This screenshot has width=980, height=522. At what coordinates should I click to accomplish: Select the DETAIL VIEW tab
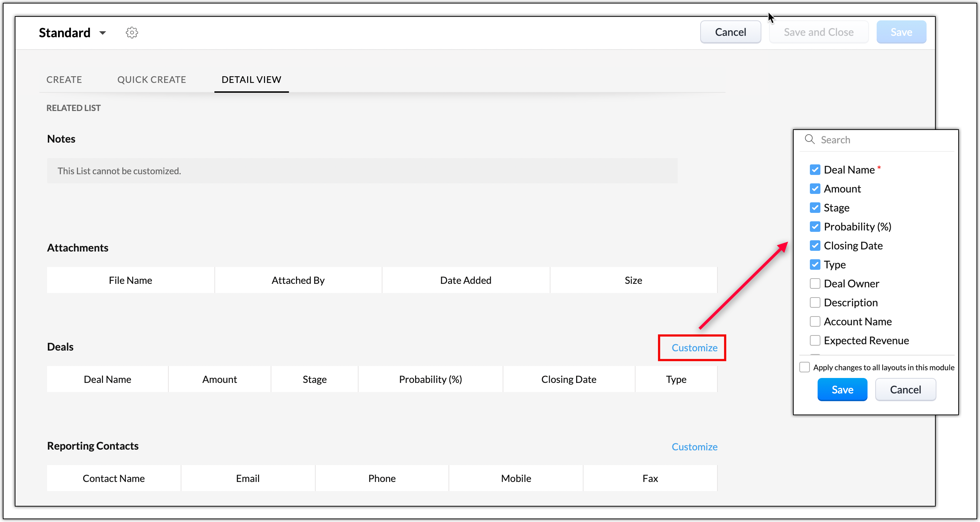(x=251, y=80)
